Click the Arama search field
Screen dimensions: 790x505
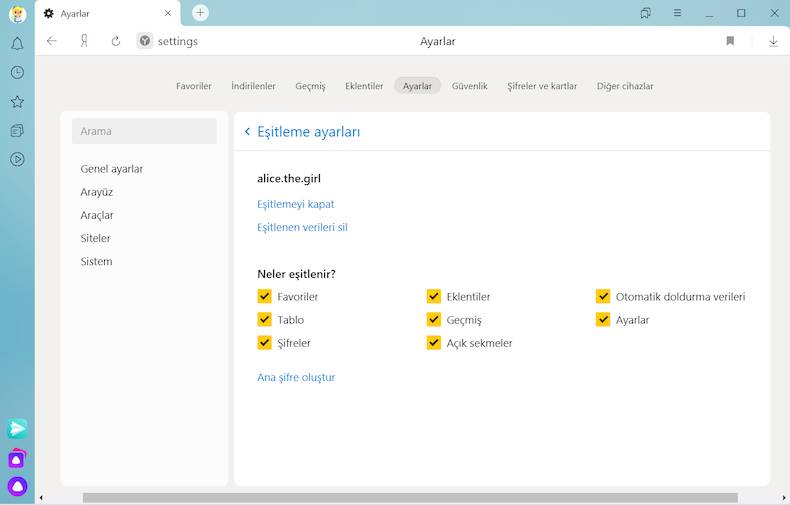(144, 131)
